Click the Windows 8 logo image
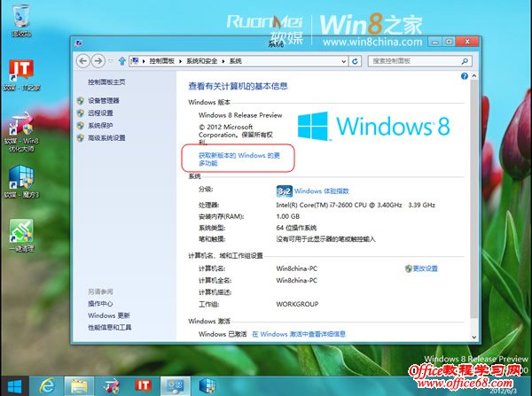The width and height of the screenshot is (532, 396). [374, 126]
